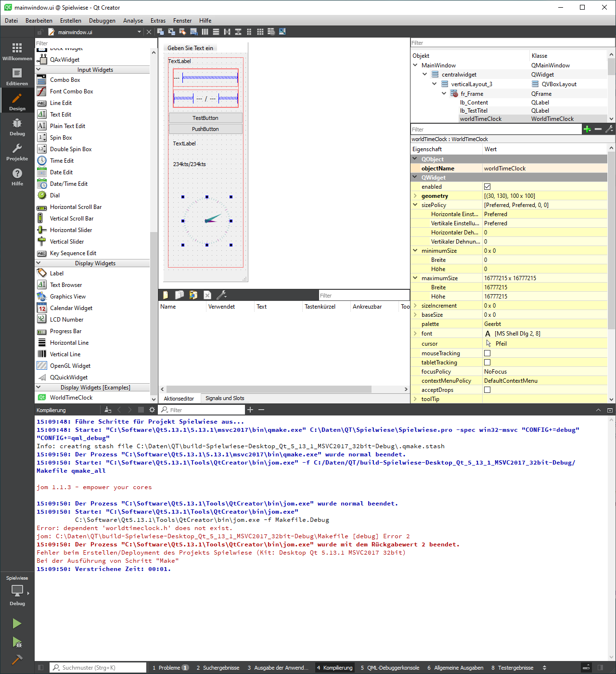Image resolution: width=616 pixels, height=674 pixels.
Task: Activate Edit Signals/Slots mode icon
Action: pyautogui.click(x=172, y=32)
